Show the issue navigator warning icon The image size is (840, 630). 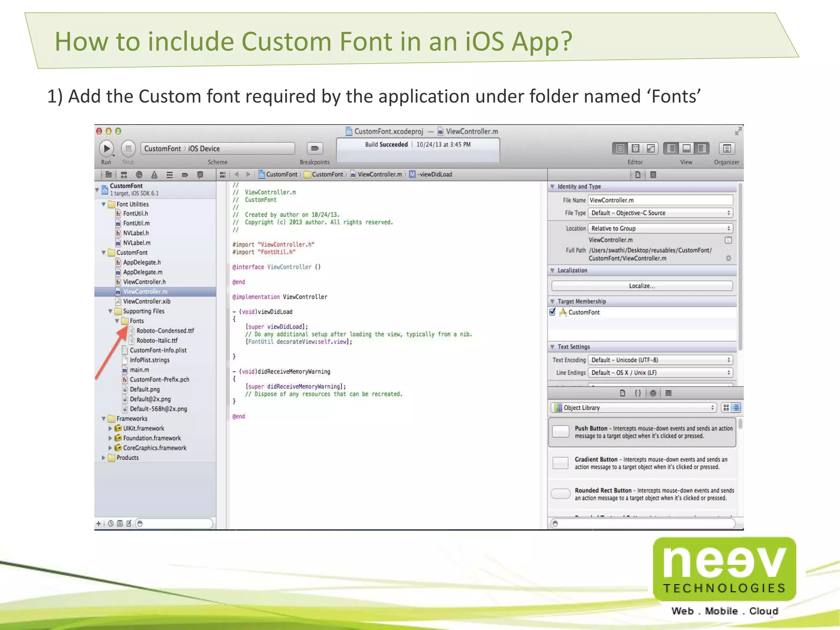click(154, 175)
